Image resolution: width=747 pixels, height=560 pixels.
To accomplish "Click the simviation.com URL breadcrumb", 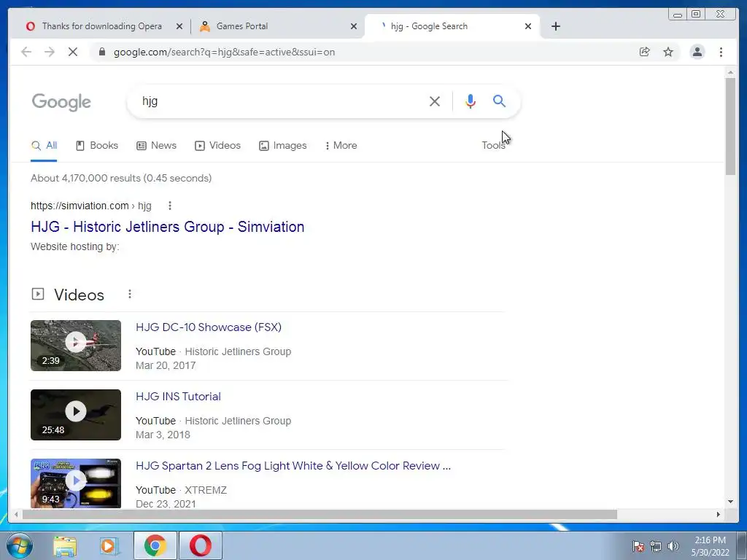I will tap(91, 206).
